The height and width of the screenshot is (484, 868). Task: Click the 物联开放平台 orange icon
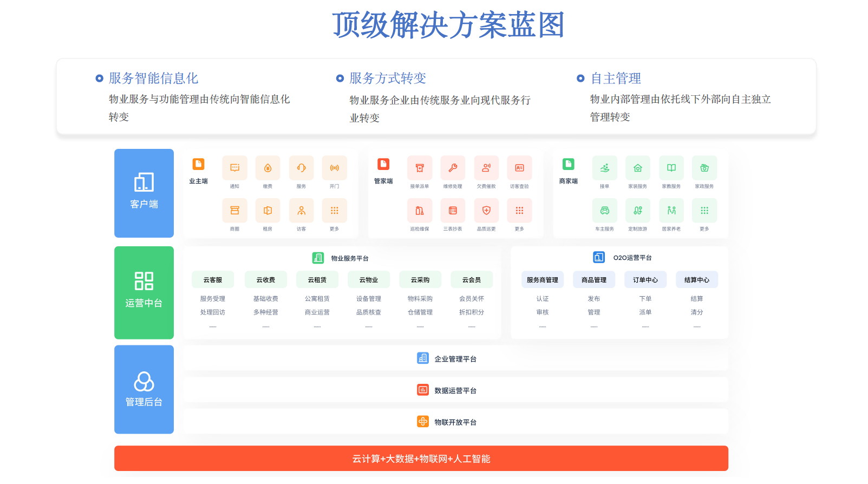pos(423,421)
